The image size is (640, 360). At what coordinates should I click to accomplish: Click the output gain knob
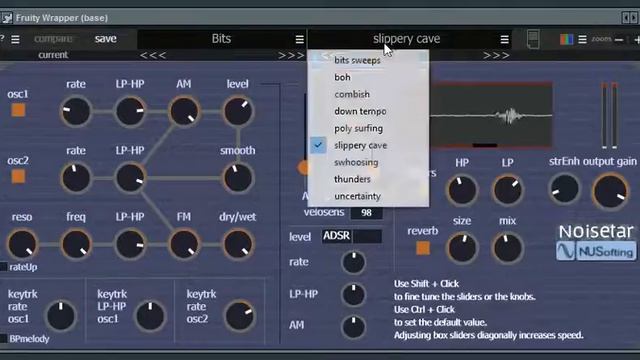(610, 191)
